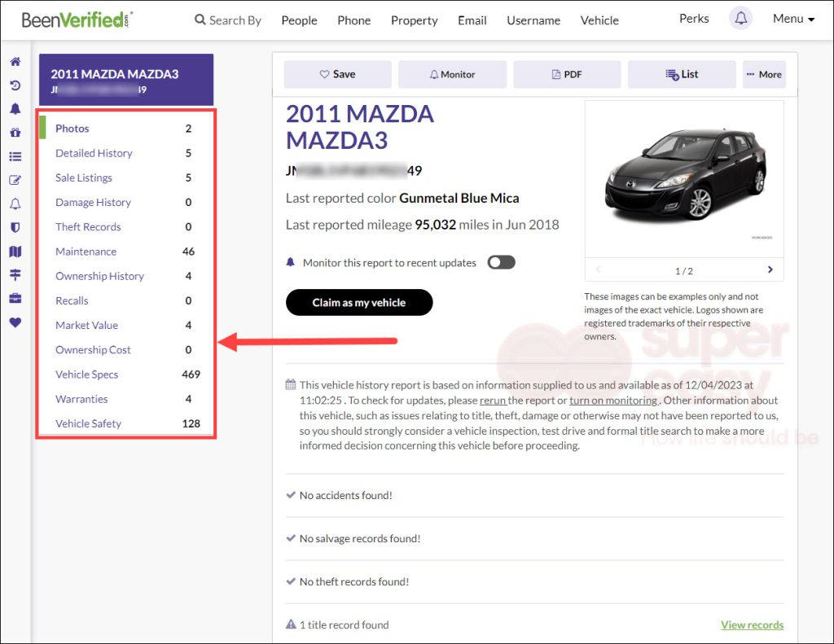The height and width of the screenshot is (644, 834).
Task: Select Vehicle in the Search By menu
Action: [599, 20]
